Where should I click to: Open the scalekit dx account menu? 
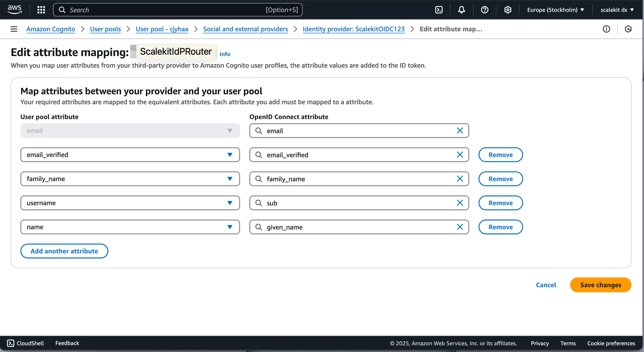coord(617,10)
